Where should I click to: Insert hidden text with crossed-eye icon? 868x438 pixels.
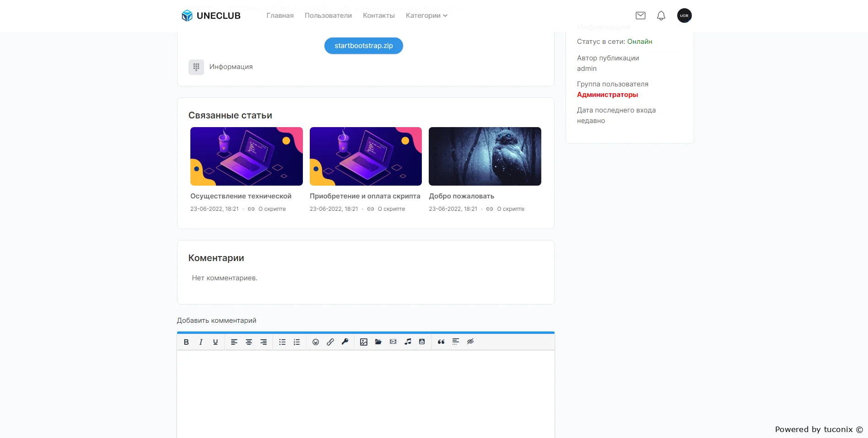pyautogui.click(x=470, y=342)
